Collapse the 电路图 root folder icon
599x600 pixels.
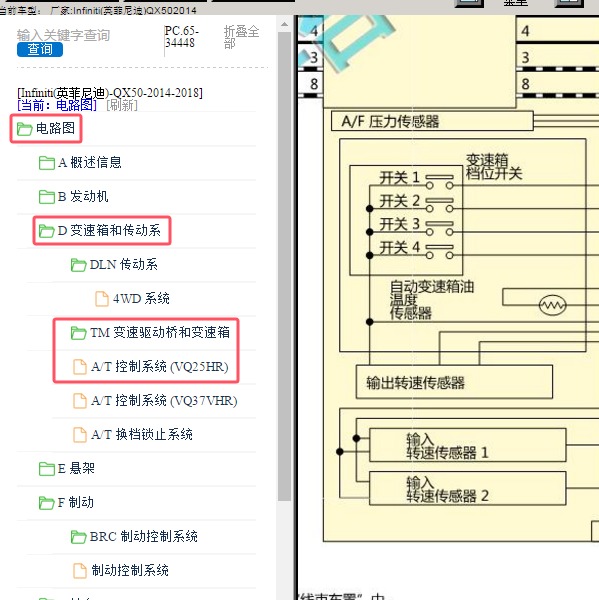coord(24,129)
